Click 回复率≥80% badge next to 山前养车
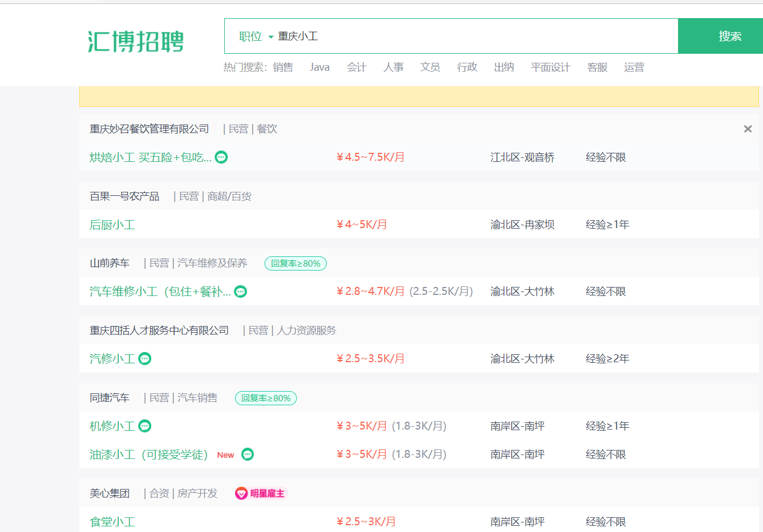The width and height of the screenshot is (763, 532). click(296, 264)
